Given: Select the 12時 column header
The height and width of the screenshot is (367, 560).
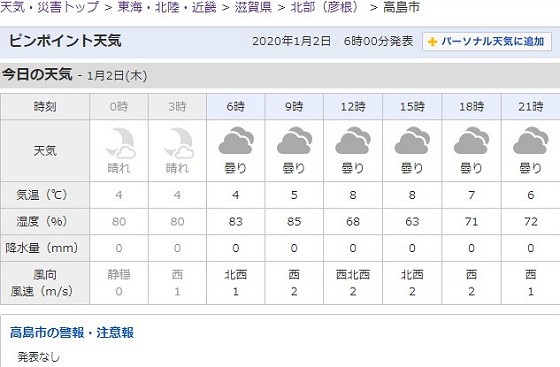Looking at the screenshot, I should tap(353, 106).
